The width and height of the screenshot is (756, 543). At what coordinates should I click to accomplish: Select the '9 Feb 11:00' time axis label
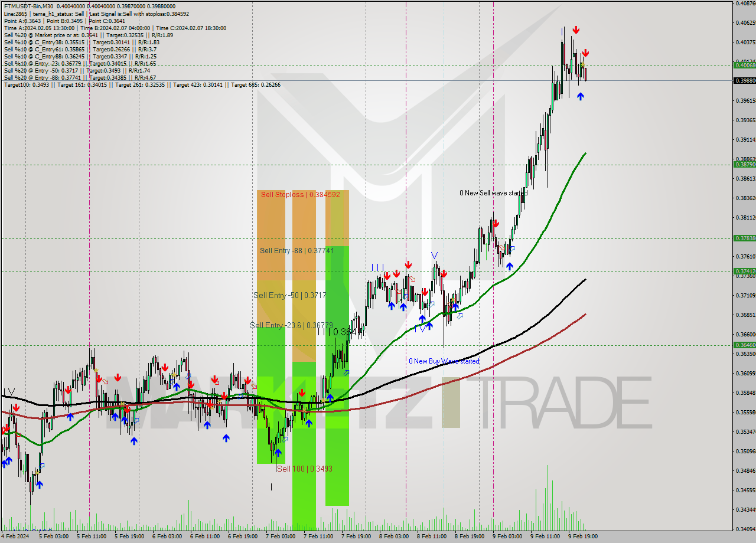coord(545,537)
